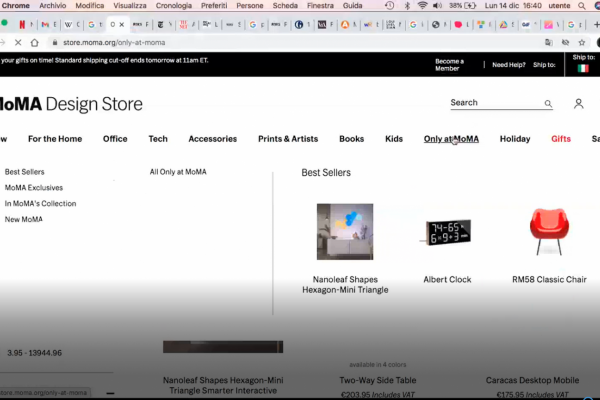Viewport: 600px width, 400px height.
Task: Click the Bluetooth status icon
Action: [407, 5]
